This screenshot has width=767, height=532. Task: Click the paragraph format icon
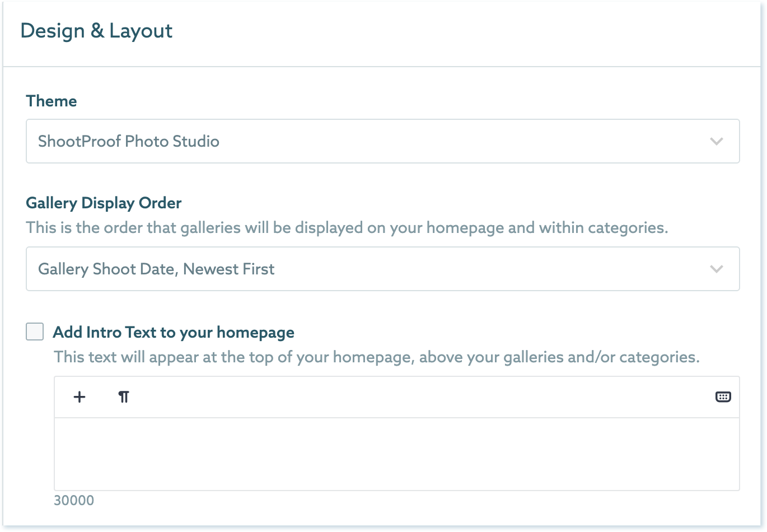click(124, 397)
